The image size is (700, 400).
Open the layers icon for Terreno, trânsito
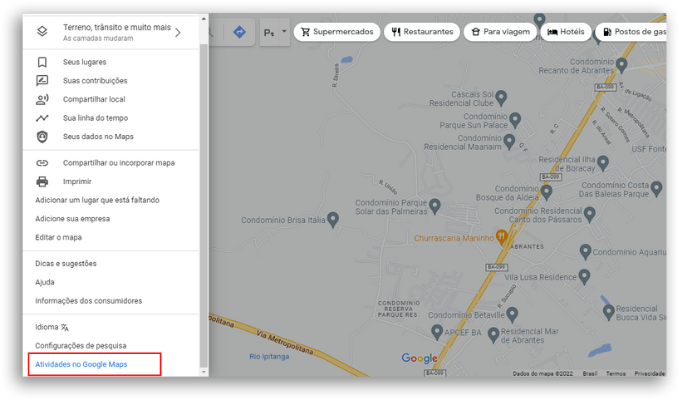pos(42,32)
